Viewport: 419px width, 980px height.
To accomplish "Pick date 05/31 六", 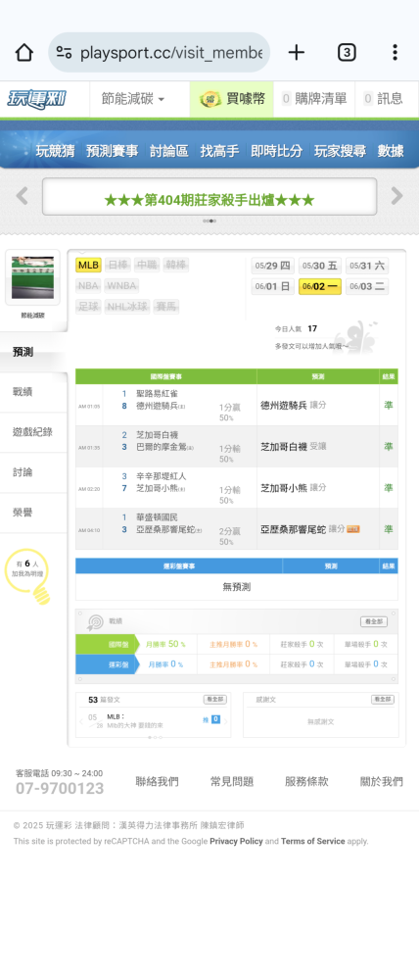I will (367, 266).
